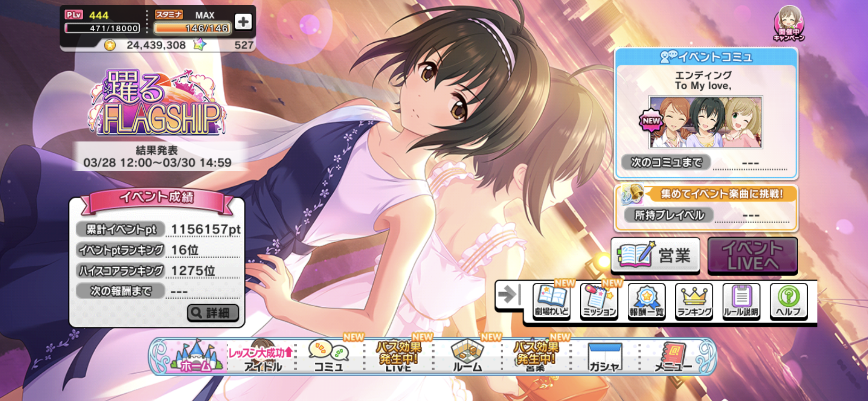Viewport: 868px width, 401px height.
Task: Open the コミュ speech bubble tab
Action: tap(329, 356)
